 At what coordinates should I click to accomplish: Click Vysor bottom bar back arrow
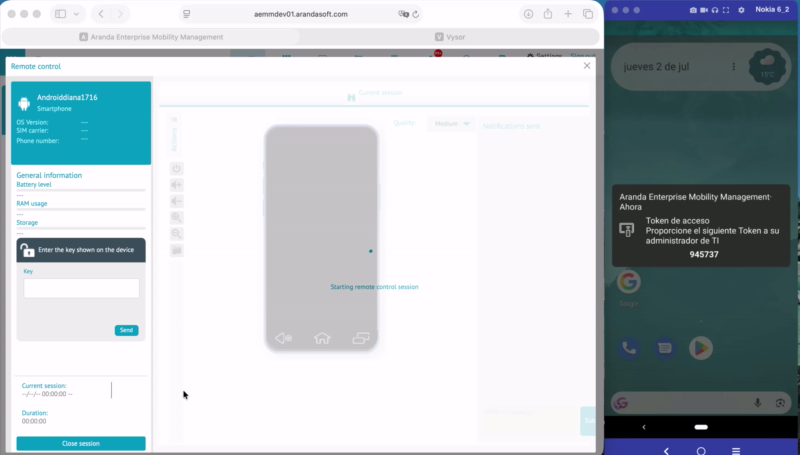[666, 451]
